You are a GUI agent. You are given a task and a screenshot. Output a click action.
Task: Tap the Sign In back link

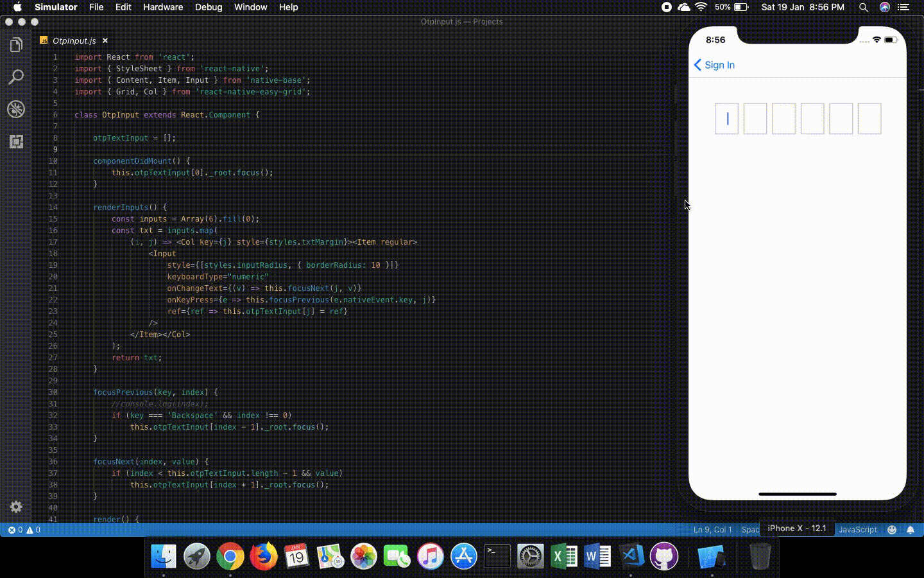pos(714,65)
